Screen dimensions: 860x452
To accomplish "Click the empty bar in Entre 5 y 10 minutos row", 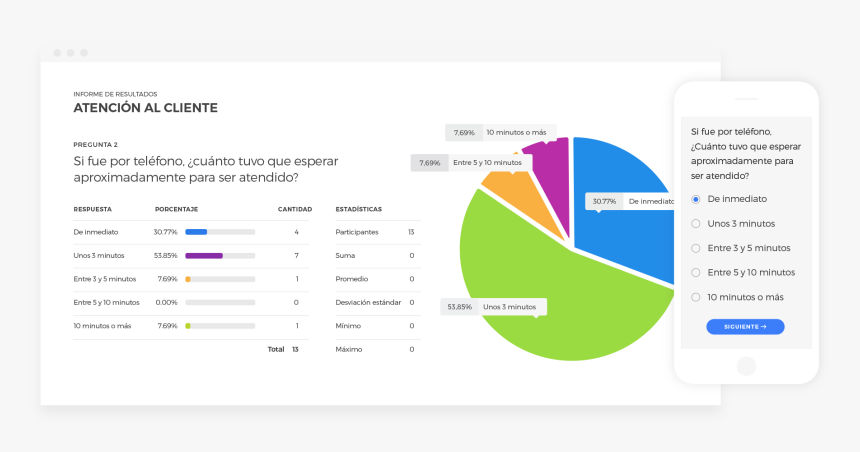I will pyautogui.click(x=220, y=302).
